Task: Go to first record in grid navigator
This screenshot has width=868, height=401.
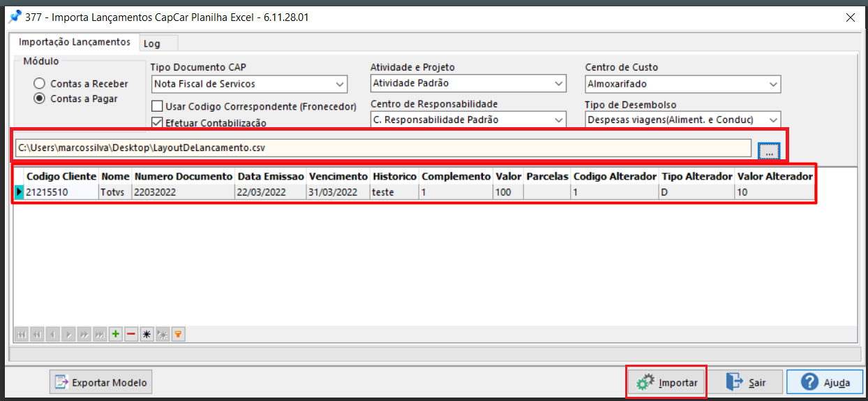Action: click(22, 335)
